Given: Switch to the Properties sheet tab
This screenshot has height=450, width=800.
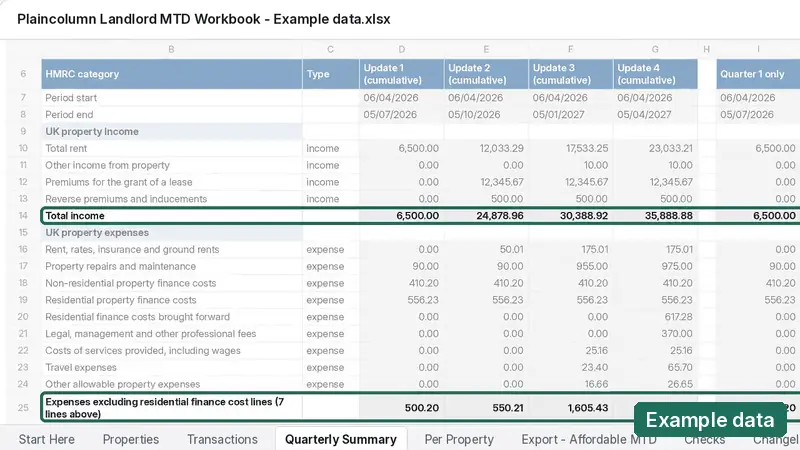Looking at the screenshot, I should click(x=131, y=439).
